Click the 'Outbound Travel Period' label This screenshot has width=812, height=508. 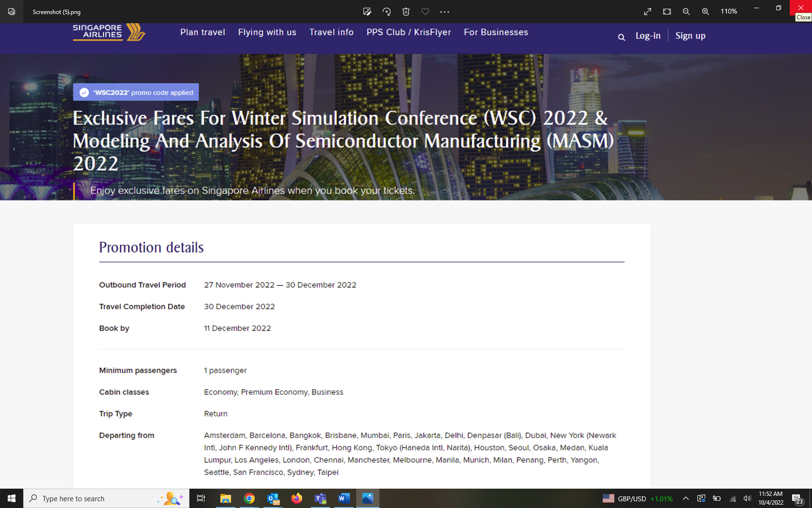[143, 285]
